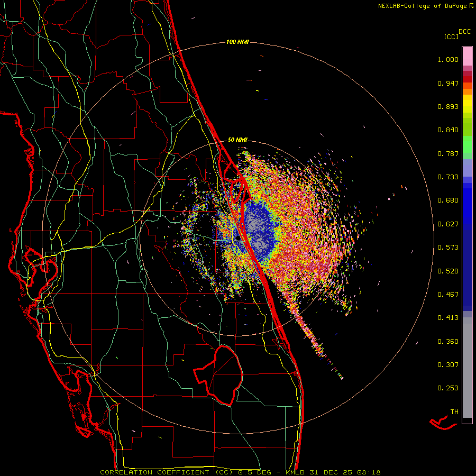Click the [CC] units label above the scale
Viewport: 476px width, 476px height.
tap(452, 36)
